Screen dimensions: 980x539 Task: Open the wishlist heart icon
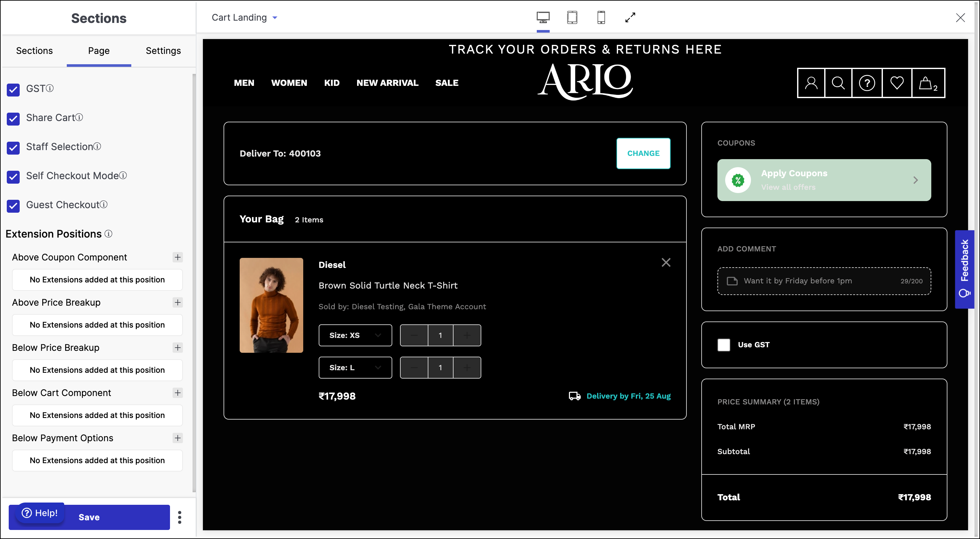[x=897, y=83]
